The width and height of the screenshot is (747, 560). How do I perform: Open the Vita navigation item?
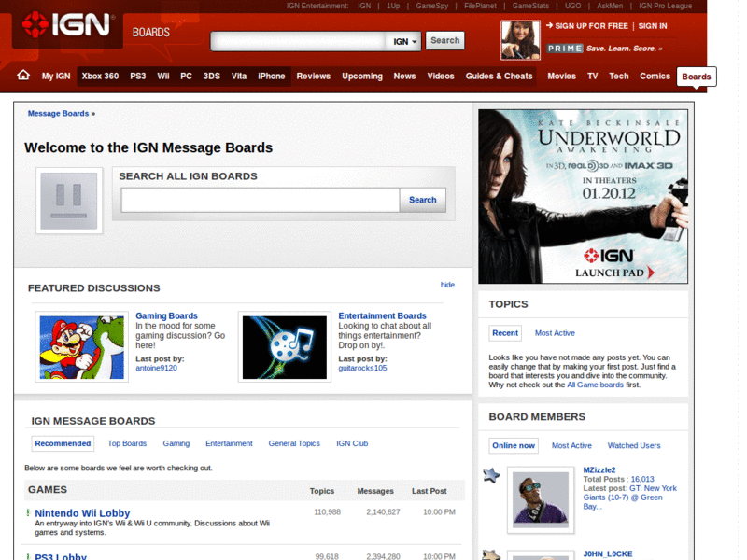239,77
